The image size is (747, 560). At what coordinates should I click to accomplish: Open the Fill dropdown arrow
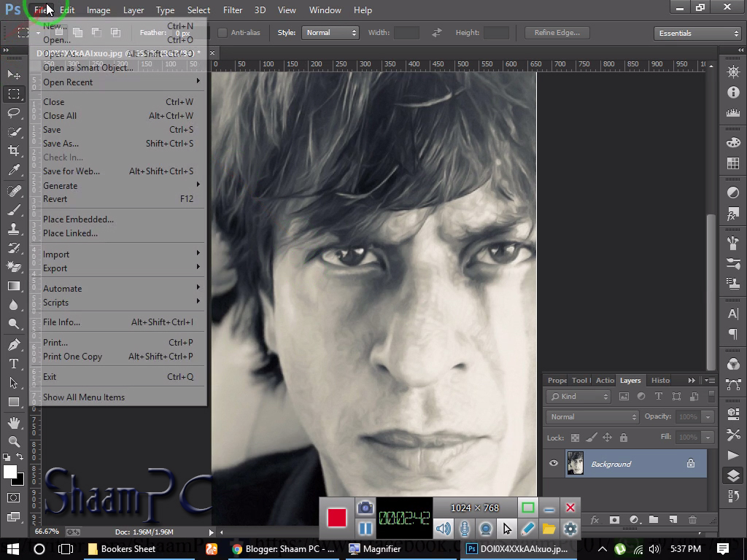tap(708, 437)
